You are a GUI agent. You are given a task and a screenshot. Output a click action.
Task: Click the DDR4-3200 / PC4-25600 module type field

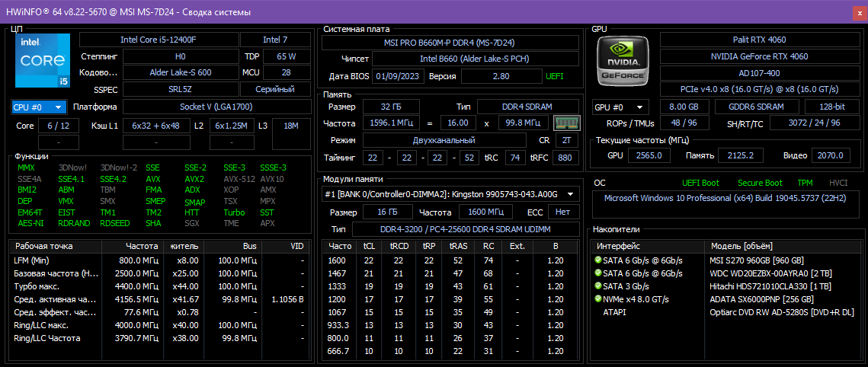pyautogui.click(x=466, y=229)
